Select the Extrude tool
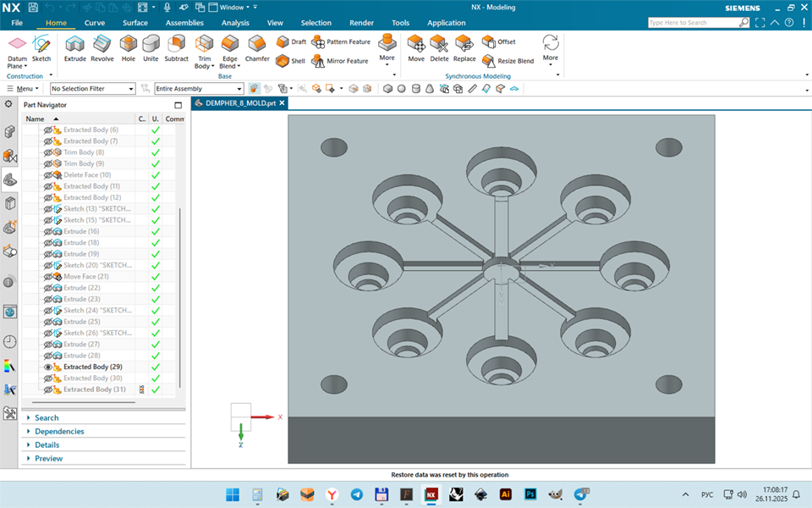Viewport: 812px width, 508px height. pyautogui.click(x=75, y=49)
